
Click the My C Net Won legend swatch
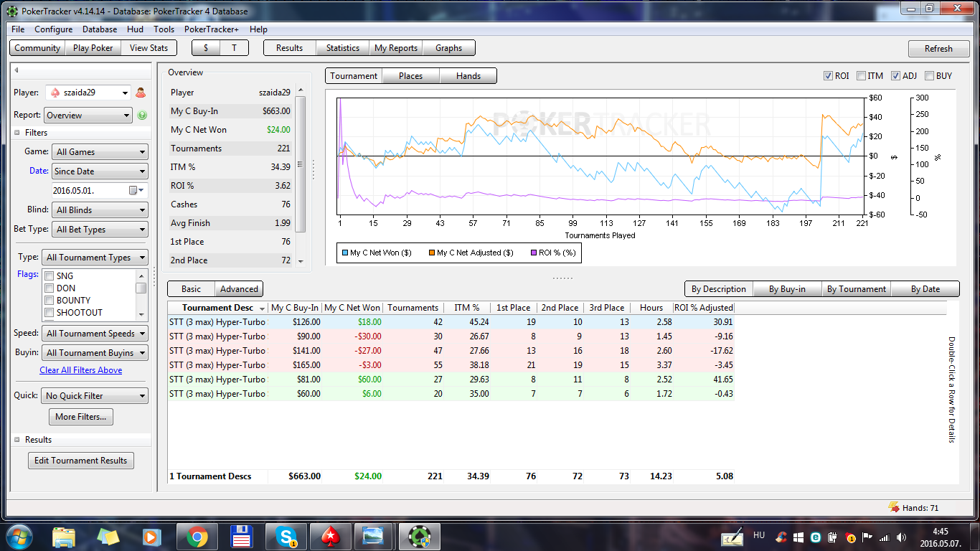pyautogui.click(x=345, y=253)
